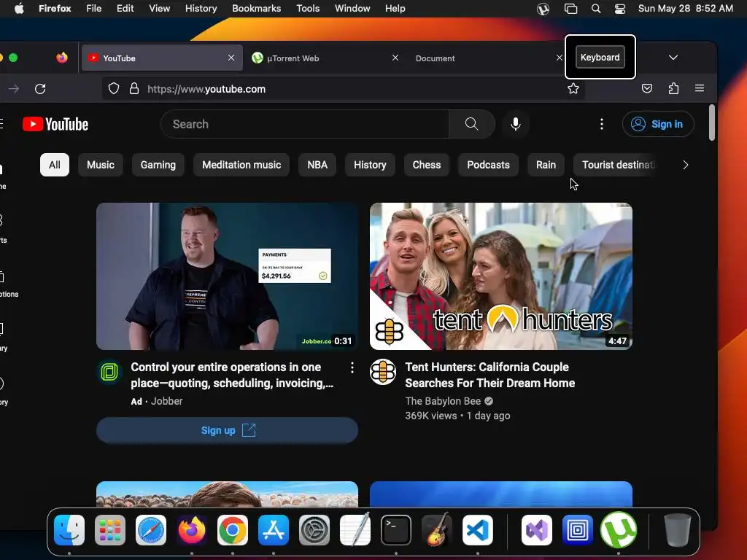
Task: Bookmark this page with the star icon
Action: [x=573, y=88]
